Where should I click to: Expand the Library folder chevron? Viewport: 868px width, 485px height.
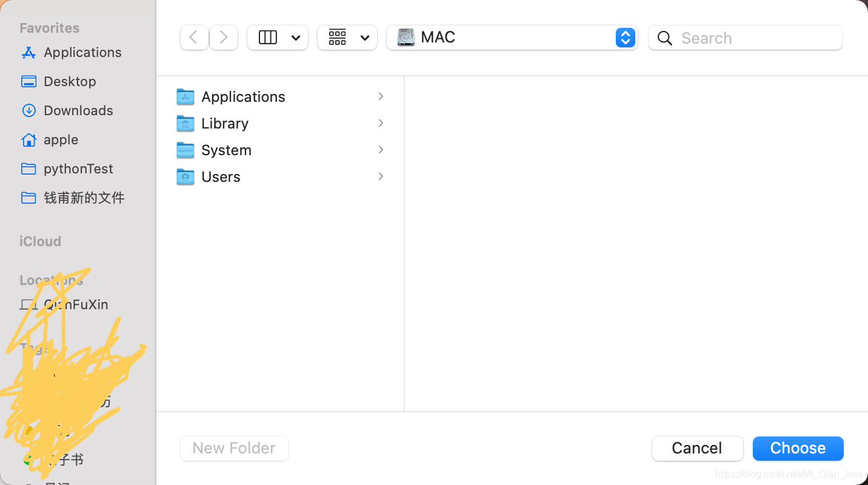(x=381, y=123)
